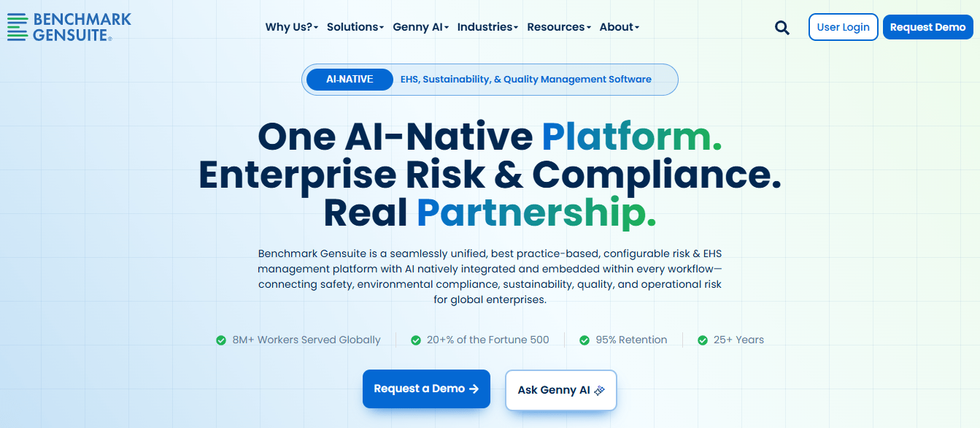The height and width of the screenshot is (428, 980).
Task: Click the User Login button
Action: (x=843, y=27)
